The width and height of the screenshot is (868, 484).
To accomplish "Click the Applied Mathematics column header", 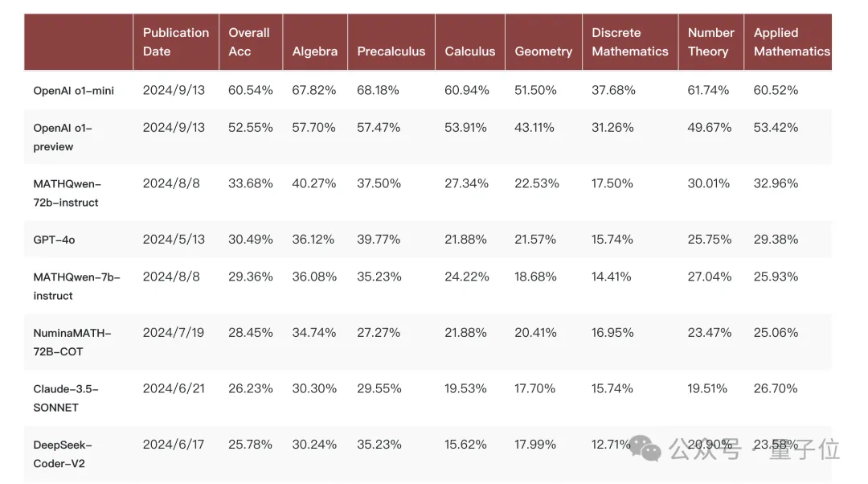I will click(x=792, y=42).
